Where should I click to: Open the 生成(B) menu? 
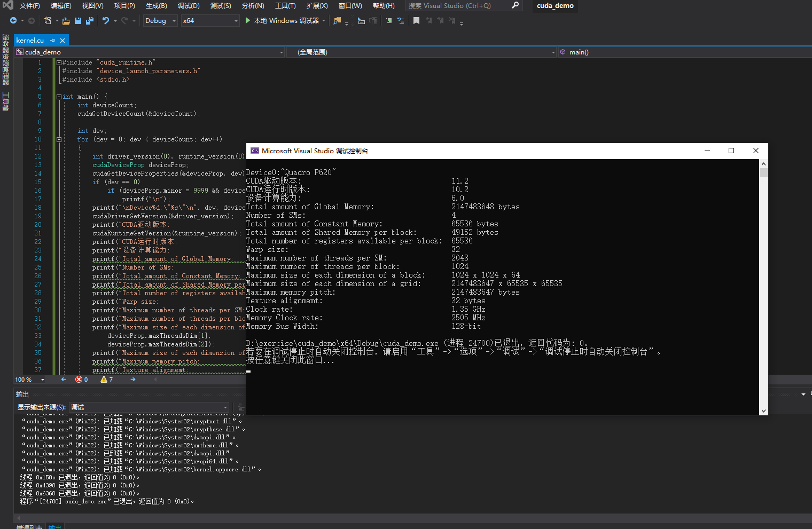[x=156, y=5]
